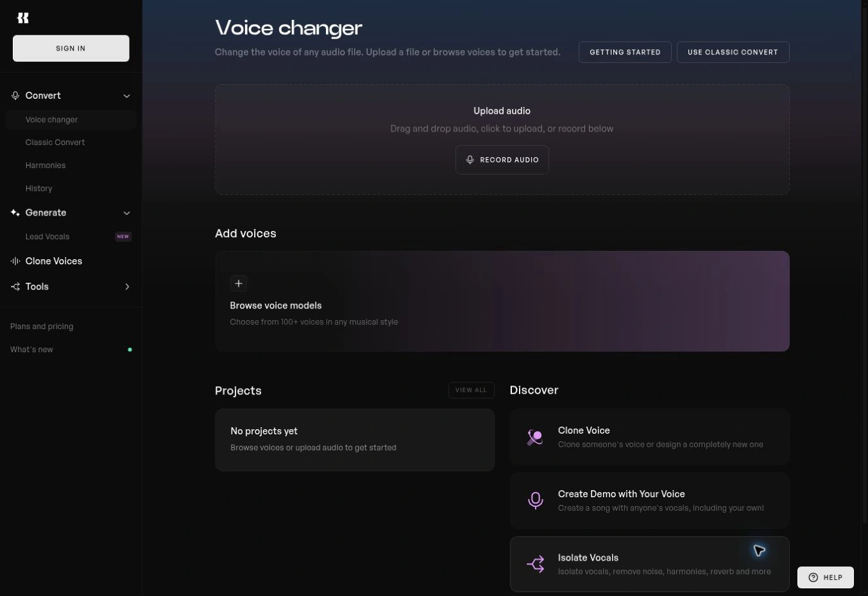Click the sparkle icon beside Generate

click(15, 212)
